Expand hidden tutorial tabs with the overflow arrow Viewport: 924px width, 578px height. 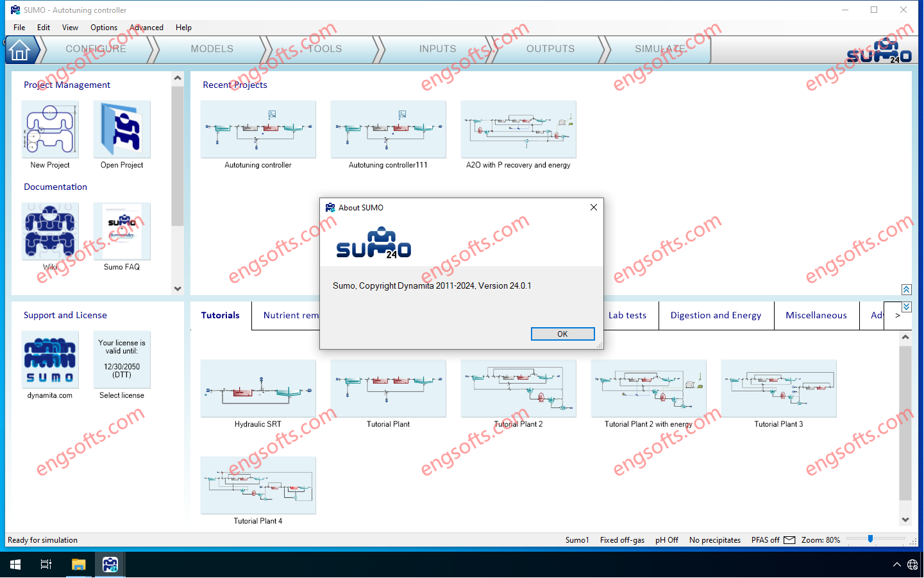(896, 315)
